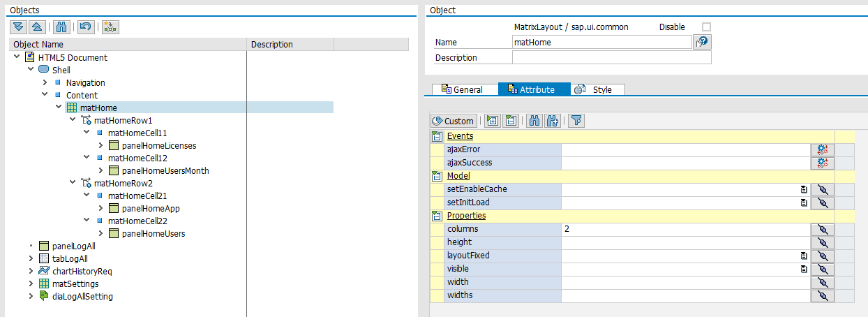
Task: Click the binoculars Find icon in Objects toolbar
Action: 61,27
